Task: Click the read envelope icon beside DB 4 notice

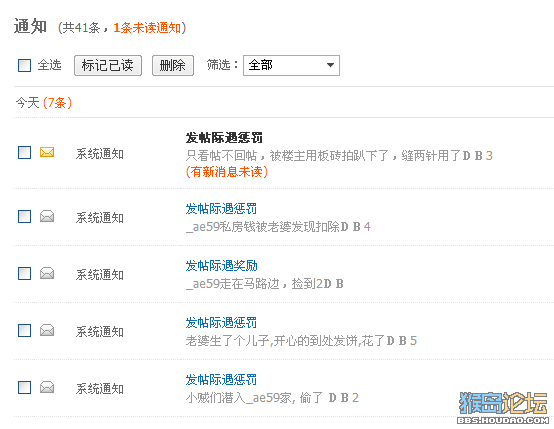Action: point(47,216)
